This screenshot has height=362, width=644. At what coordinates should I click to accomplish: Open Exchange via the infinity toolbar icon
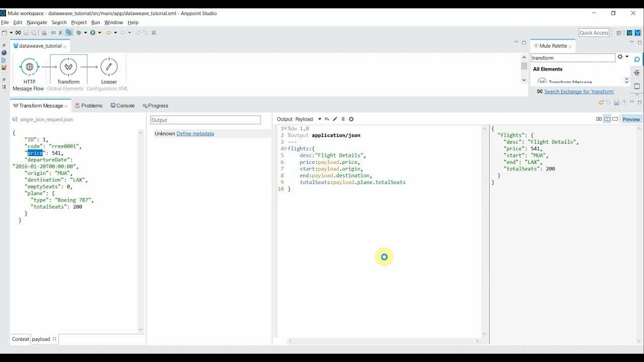coord(18,33)
